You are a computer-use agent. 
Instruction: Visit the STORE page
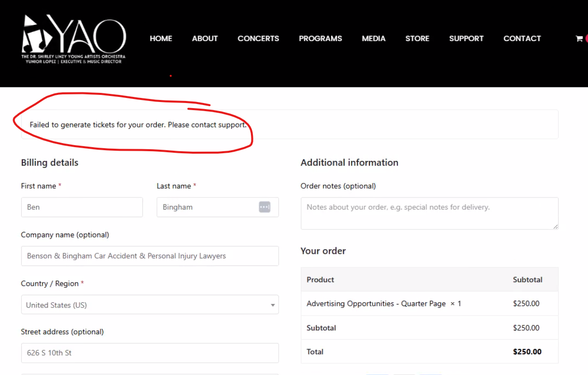[x=417, y=39]
